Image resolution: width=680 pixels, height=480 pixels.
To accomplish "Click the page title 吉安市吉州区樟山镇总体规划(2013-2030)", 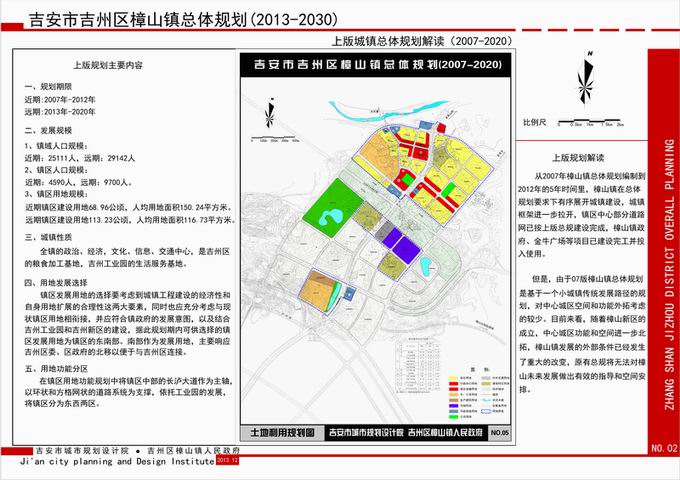I will tap(183, 20).
